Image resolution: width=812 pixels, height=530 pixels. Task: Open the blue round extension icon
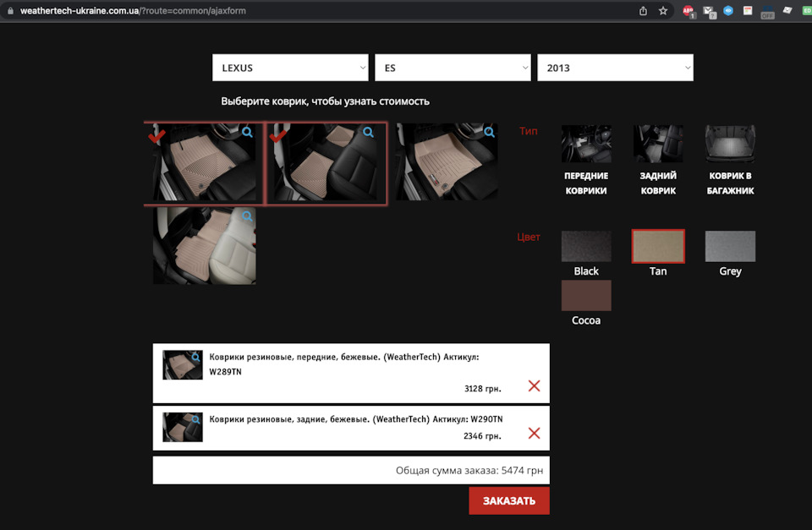point(728,10)
